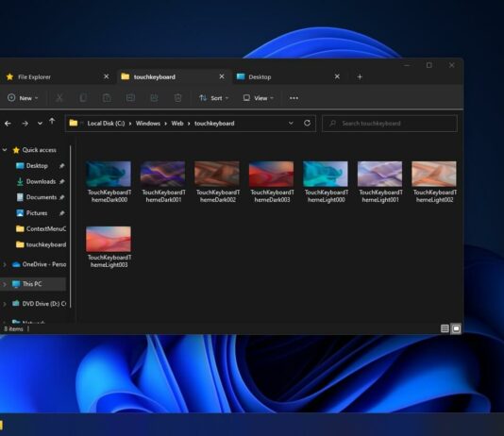The width and height of the screenshot is (504, 436).
Task: Go up one folder level arrow
Action: pos(52,122)
